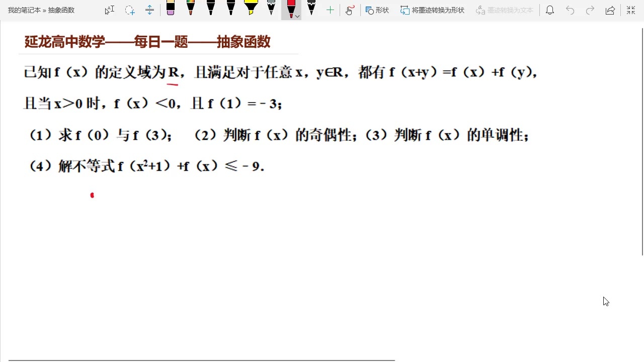Open the 形状 shapes gallery
The width and height of the screenshot is (644, 362).
pos(377,10)
